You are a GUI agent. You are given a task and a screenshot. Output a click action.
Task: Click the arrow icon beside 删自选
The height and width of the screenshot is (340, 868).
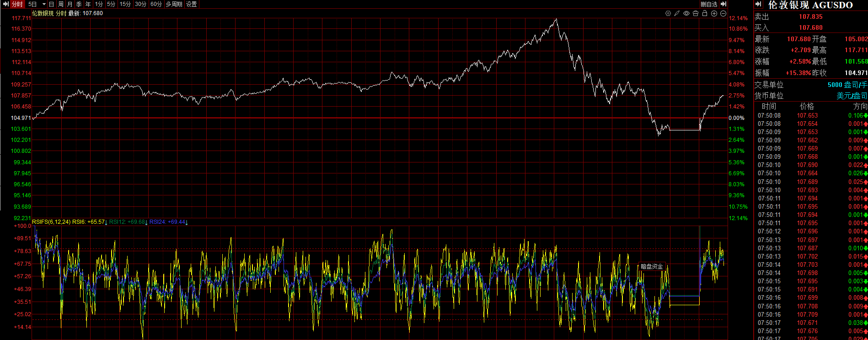tap(723, 4)
